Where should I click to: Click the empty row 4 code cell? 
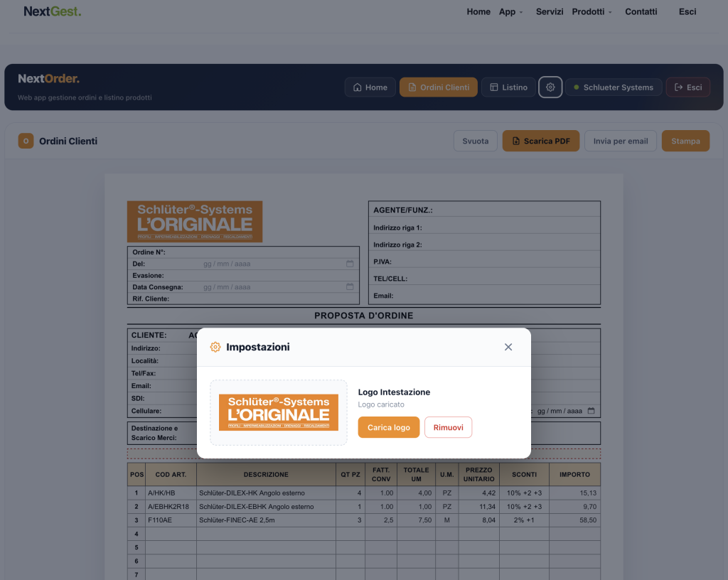pos(171,534)
